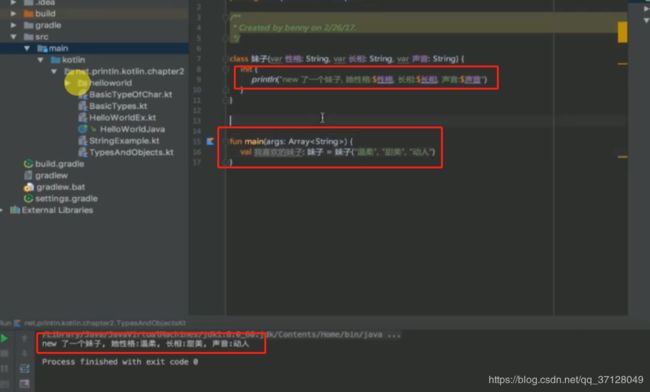Click warning stripe mark near class declaration line

click(x=622, y=64)
